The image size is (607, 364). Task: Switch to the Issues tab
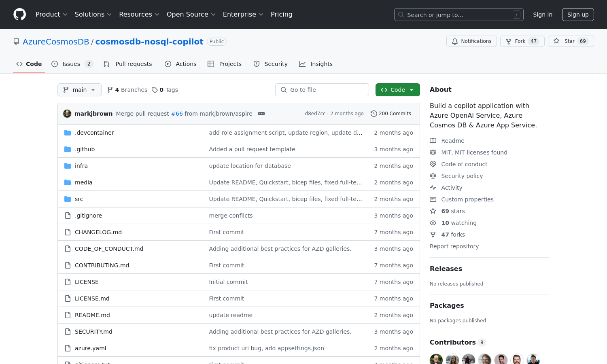[x=72, y=64]
